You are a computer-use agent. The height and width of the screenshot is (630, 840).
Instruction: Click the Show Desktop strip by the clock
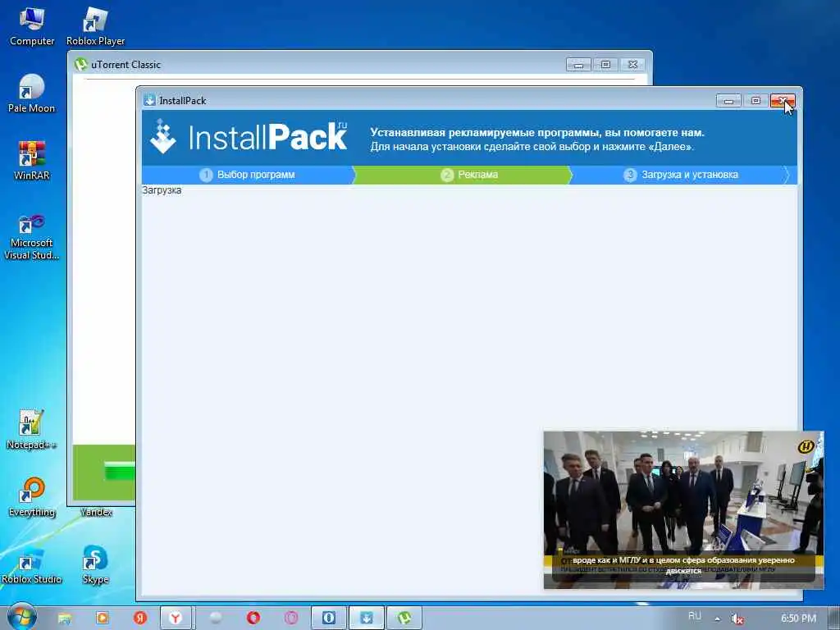pos(833,619)
